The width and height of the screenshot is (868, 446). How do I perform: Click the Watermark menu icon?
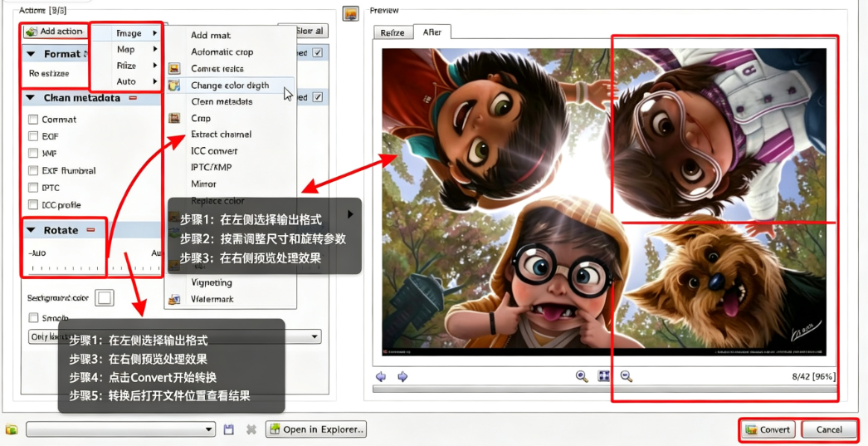[174, 299]
